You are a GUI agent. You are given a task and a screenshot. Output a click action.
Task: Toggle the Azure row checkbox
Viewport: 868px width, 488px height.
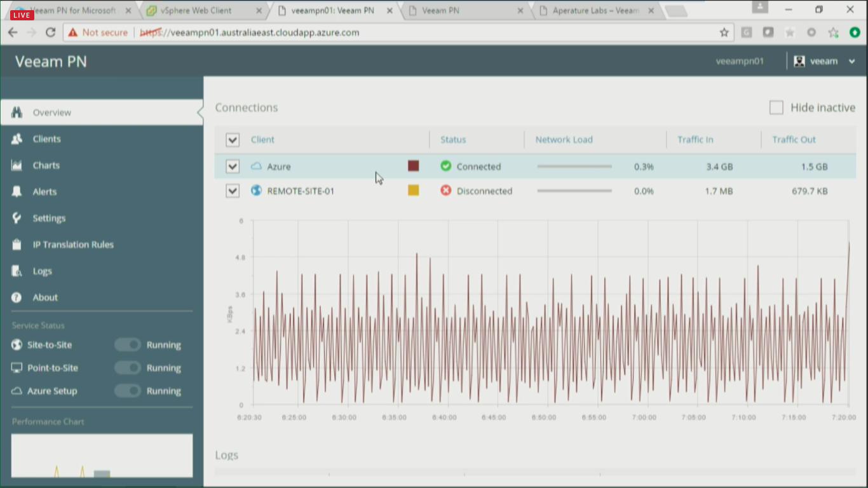click(233, 166)
